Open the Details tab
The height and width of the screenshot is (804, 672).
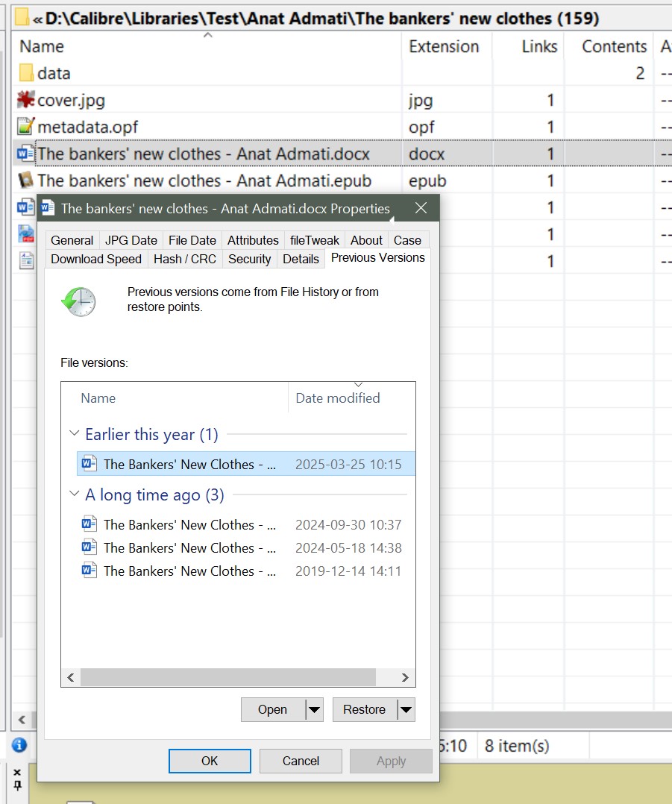[x=301, y=259]
